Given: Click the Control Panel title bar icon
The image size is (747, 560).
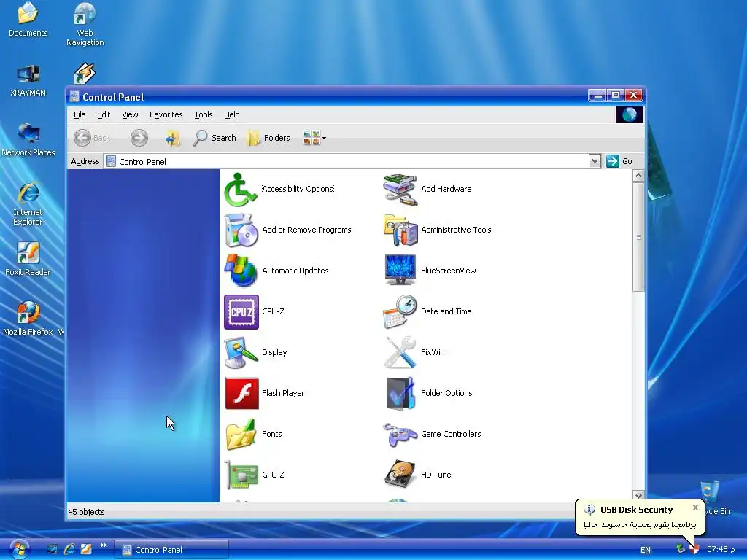Looking at the screenshot, I should pyautogui.click(x=74, y=97).
